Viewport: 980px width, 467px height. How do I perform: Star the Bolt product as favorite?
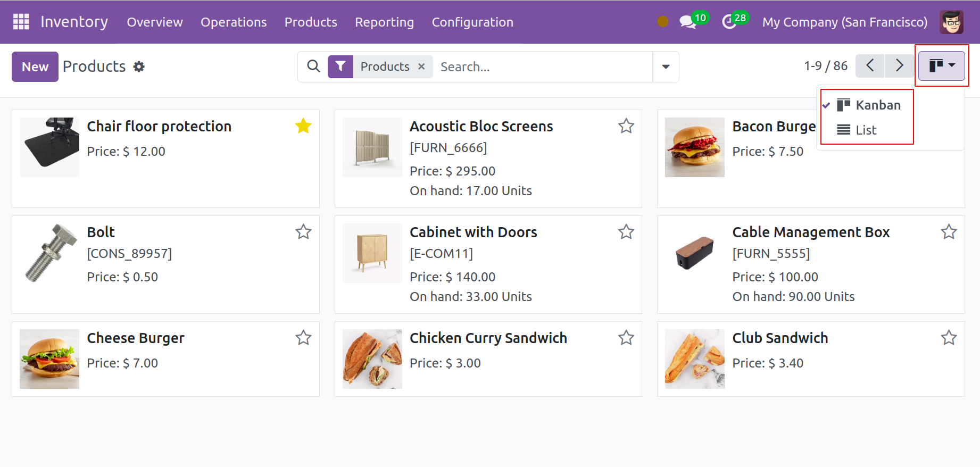303,232
